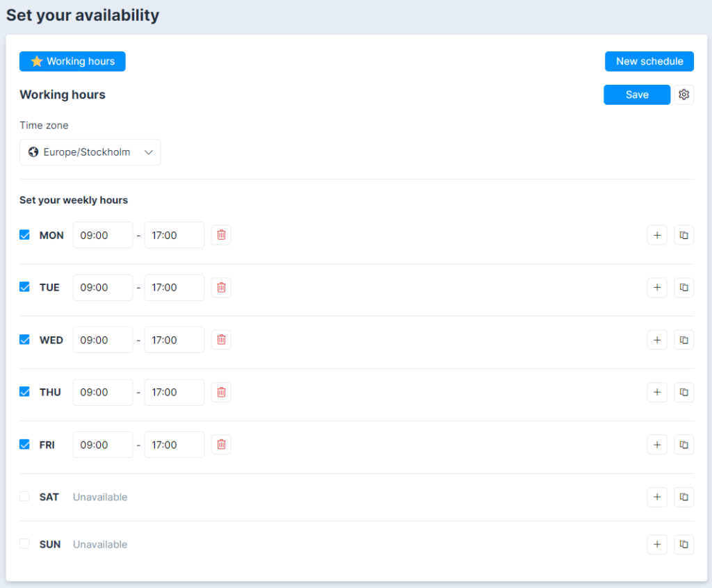The width and height of the screenshot is (712, 588).
Task: Edit Tuesday start time 09:00
Action: 103,288
